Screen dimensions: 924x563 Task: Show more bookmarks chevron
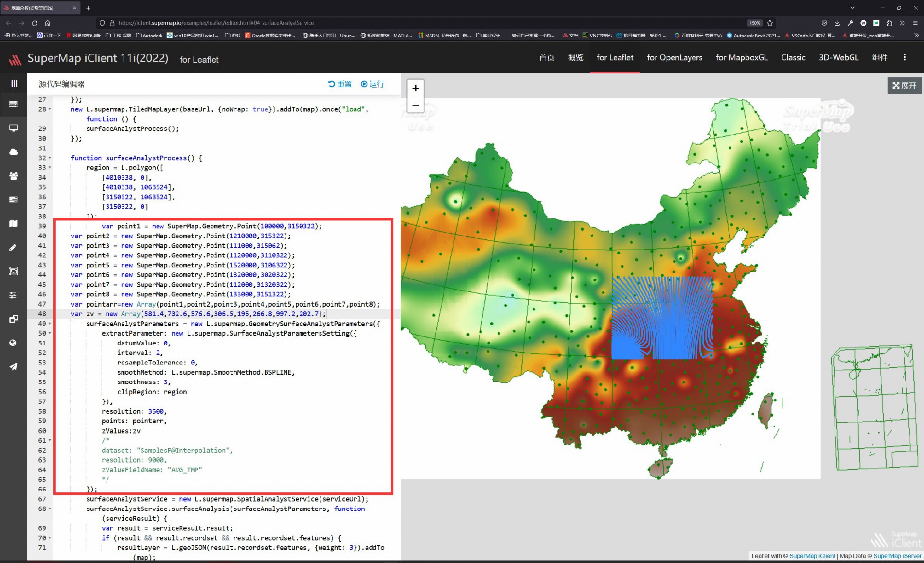click(917, 35)
